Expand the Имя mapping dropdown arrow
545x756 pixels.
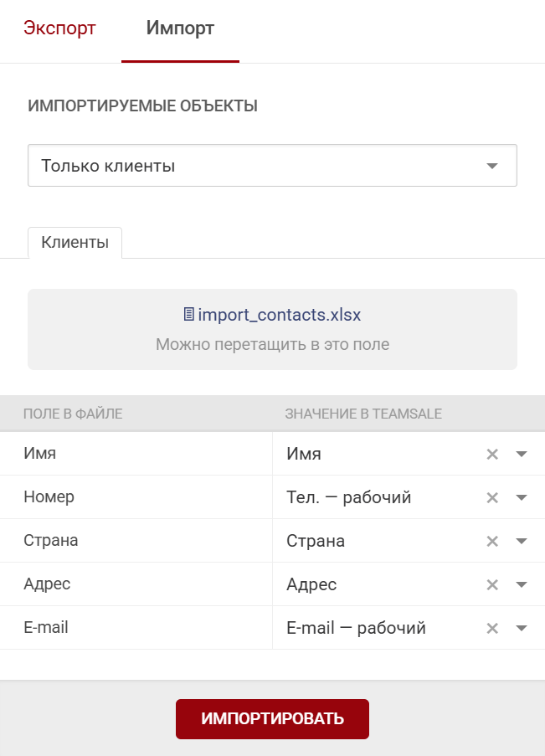[x=522, y=454]
